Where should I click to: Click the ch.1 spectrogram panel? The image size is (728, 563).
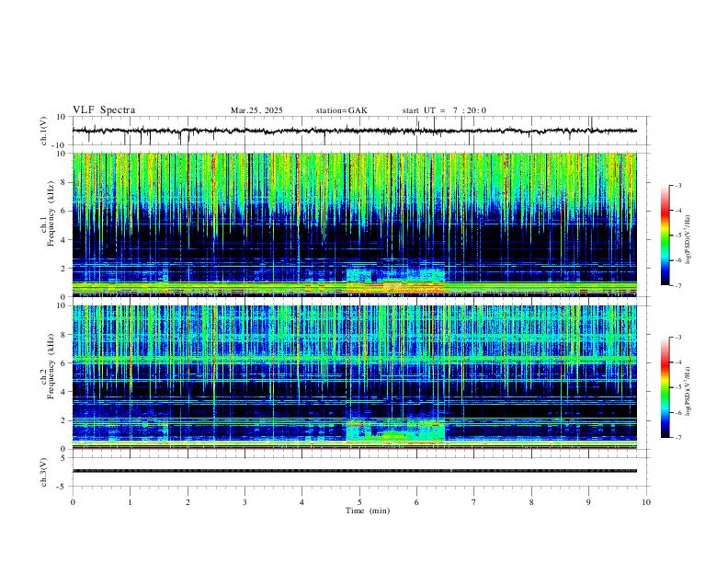click(x=354, y=224)
